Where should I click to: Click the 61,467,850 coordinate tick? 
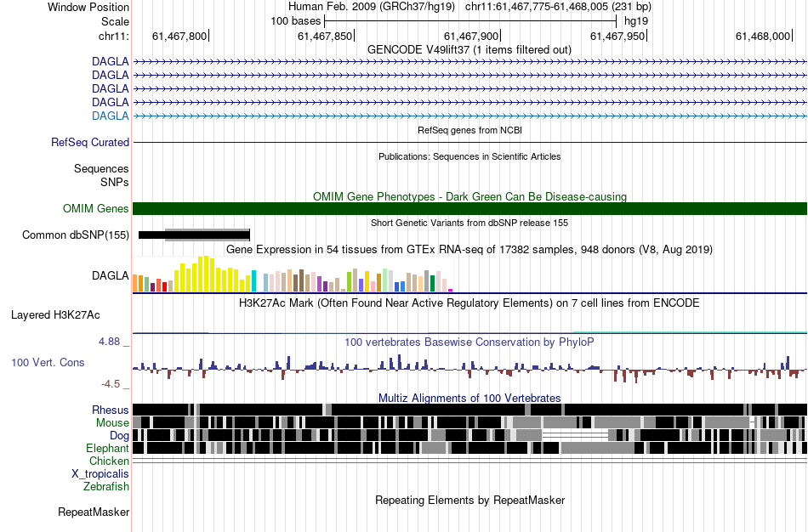click(x=326, y=36)
